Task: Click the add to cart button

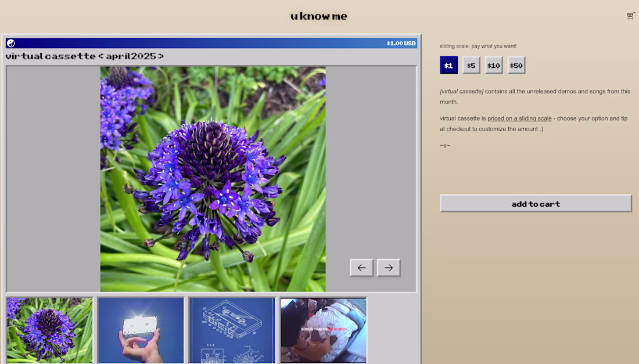Action: tap(536, 203)
